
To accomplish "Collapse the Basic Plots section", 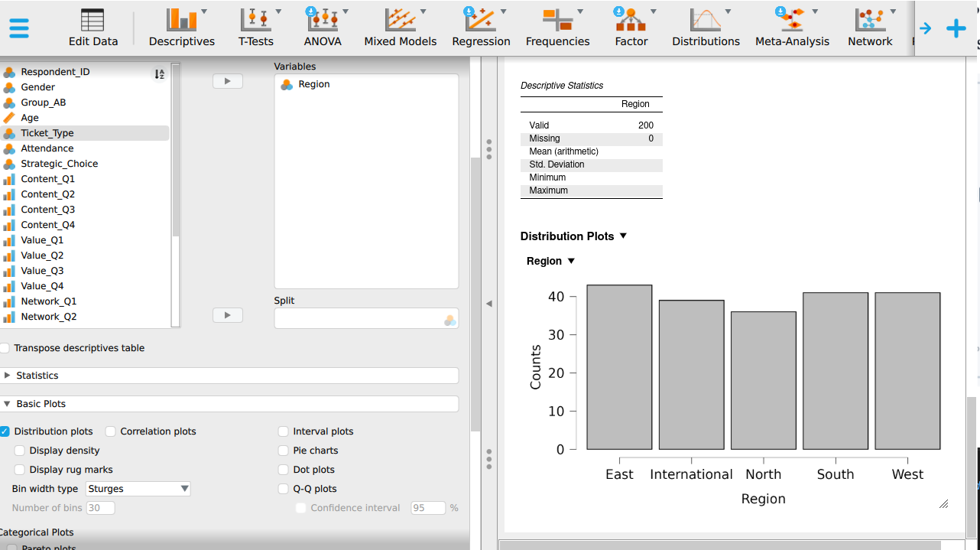I will (229, 404).
